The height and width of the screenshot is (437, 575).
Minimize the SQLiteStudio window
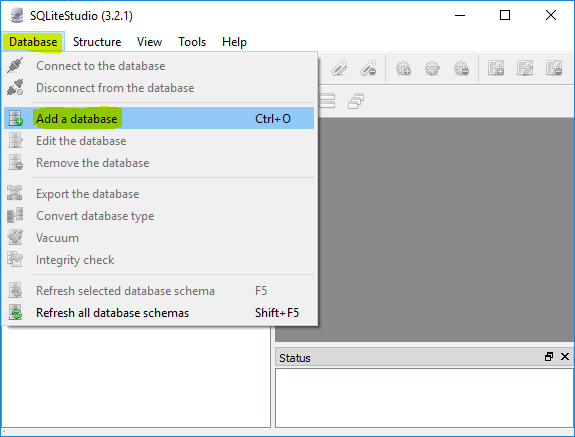point(460,15)
